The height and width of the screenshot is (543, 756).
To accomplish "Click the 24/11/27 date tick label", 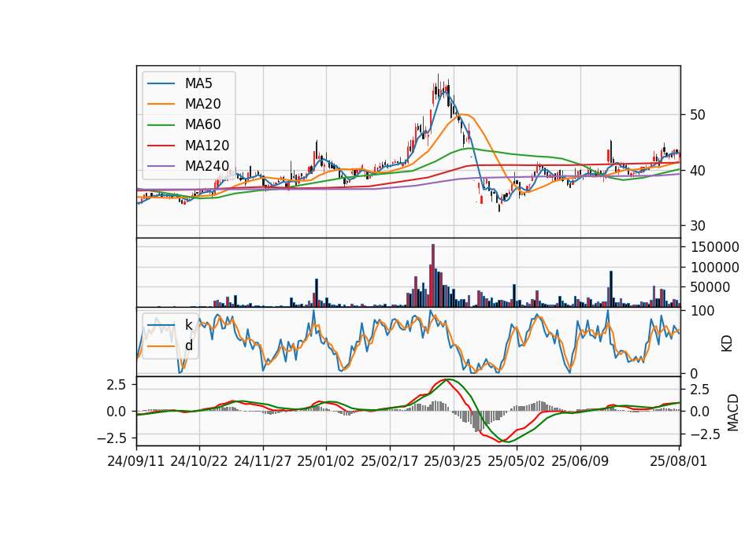I will tap(263, 461).
